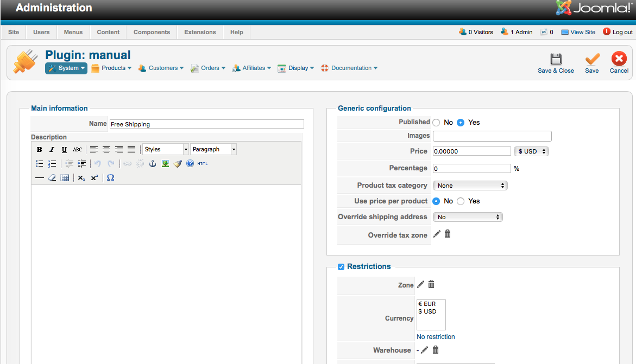The height and width of the screenshot is (364, 636).
Task: Set Published to No
Action: (436, 123)
